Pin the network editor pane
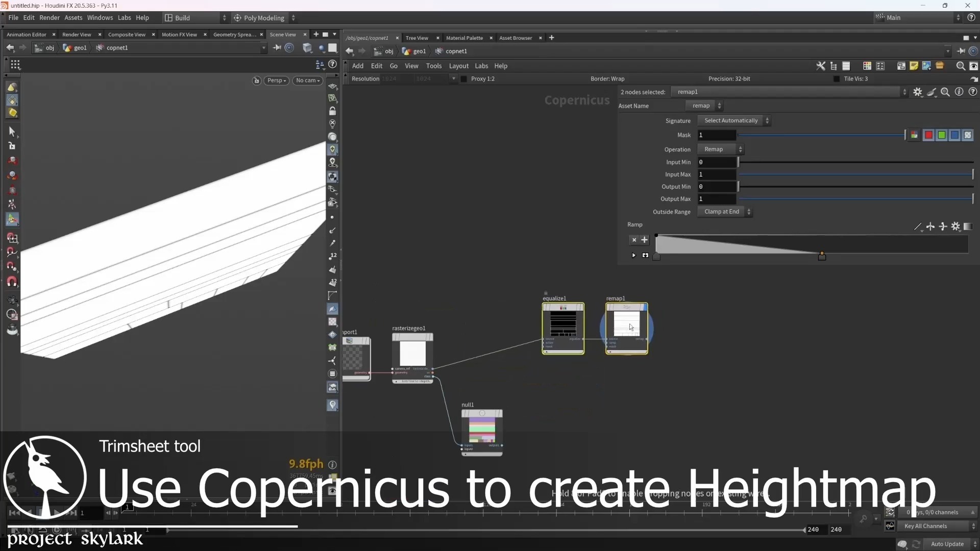The width and height of the screenshot is (980, 551). [961, 51]
